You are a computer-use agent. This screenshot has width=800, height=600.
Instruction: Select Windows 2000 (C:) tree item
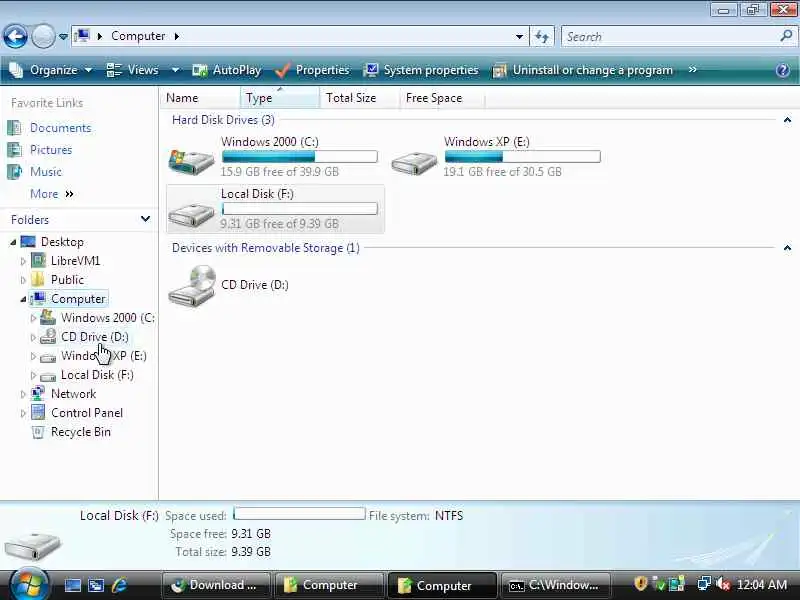(108, 318)
